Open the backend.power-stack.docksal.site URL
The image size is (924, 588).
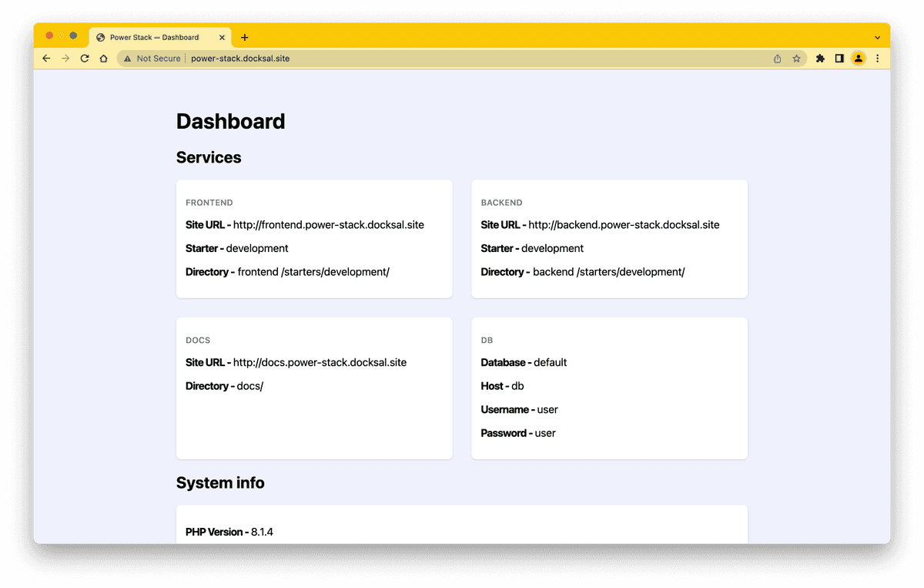[624, 225]
